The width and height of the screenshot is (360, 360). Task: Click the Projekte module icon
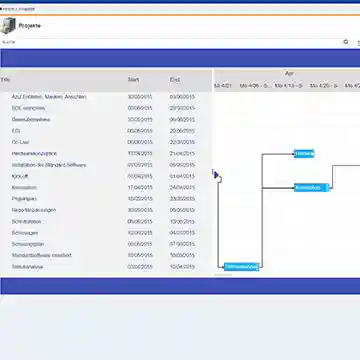8,26
